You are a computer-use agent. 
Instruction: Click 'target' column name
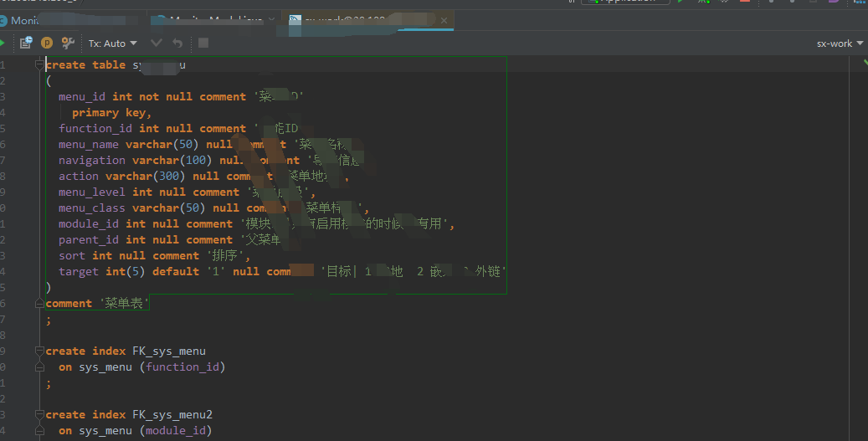pyautogui.click(x=79, y=272)
